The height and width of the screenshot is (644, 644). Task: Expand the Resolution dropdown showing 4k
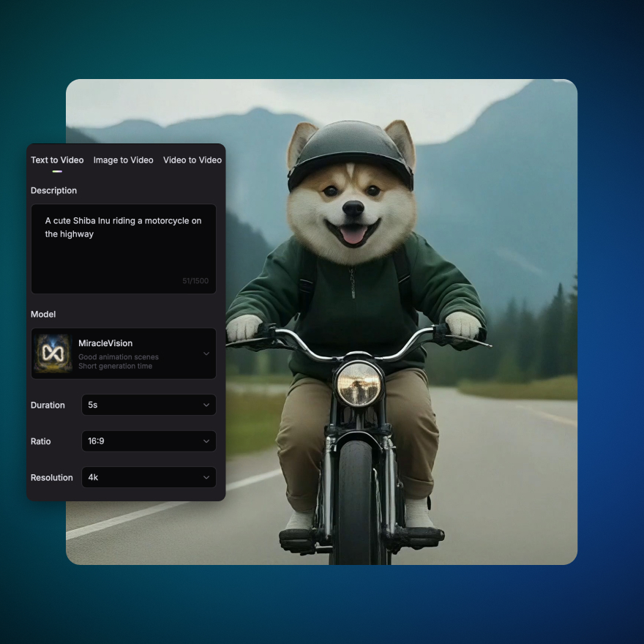coord(149,477)
